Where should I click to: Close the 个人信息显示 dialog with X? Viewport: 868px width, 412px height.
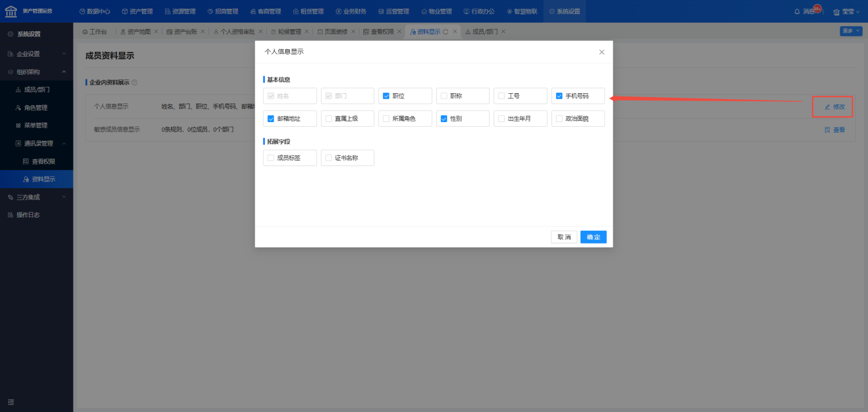pos(601,52)
